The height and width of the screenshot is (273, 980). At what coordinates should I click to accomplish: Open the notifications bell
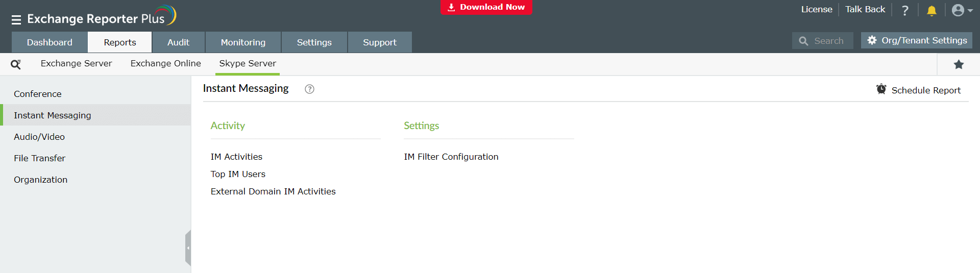tap(932, 10)
